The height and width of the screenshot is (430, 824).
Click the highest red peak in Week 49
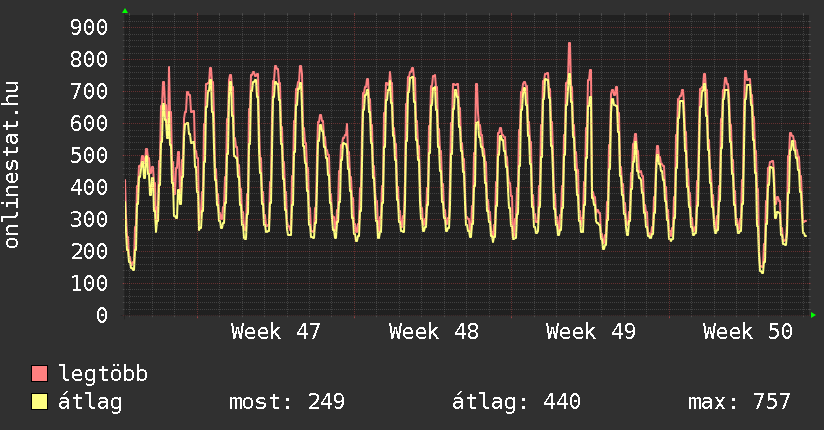point(569,43)
